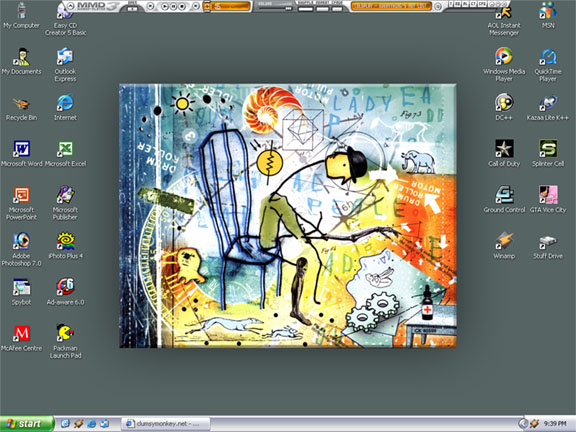576x432 pixels.
Task: Launch Windows Media Player
Action: pyautogui.click(x=504, y=65)
